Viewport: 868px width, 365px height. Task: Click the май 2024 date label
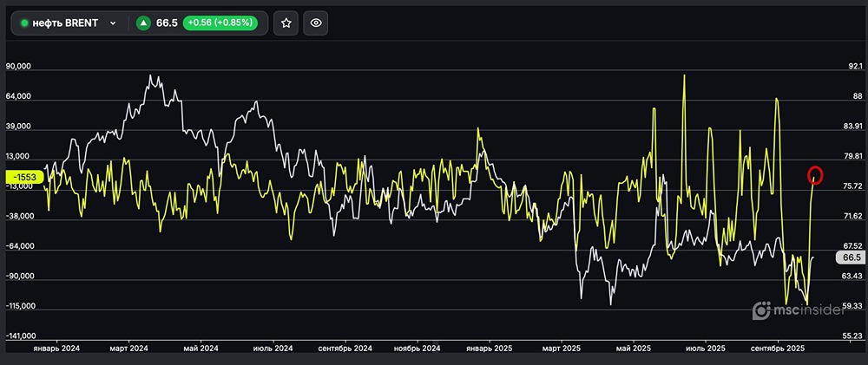pos(201,348)
